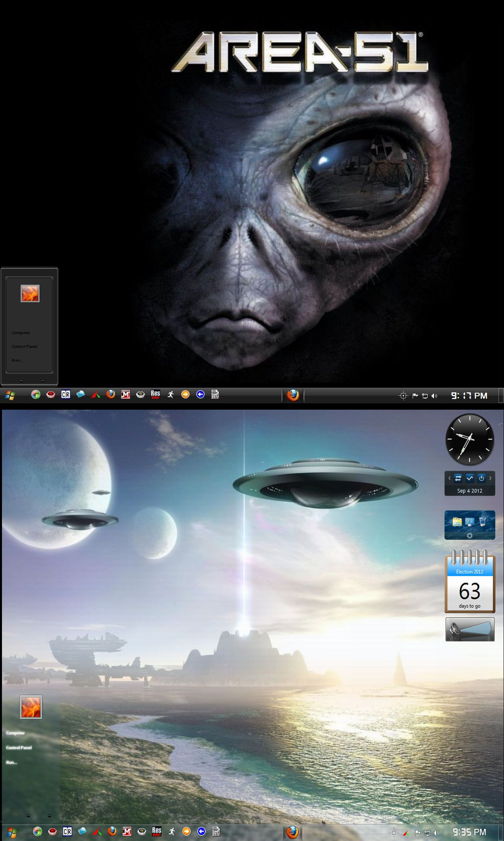This screenshot has width=504, height=841.
Task: Click red oval icon on lower light taskbar
Action: [52, 831]
